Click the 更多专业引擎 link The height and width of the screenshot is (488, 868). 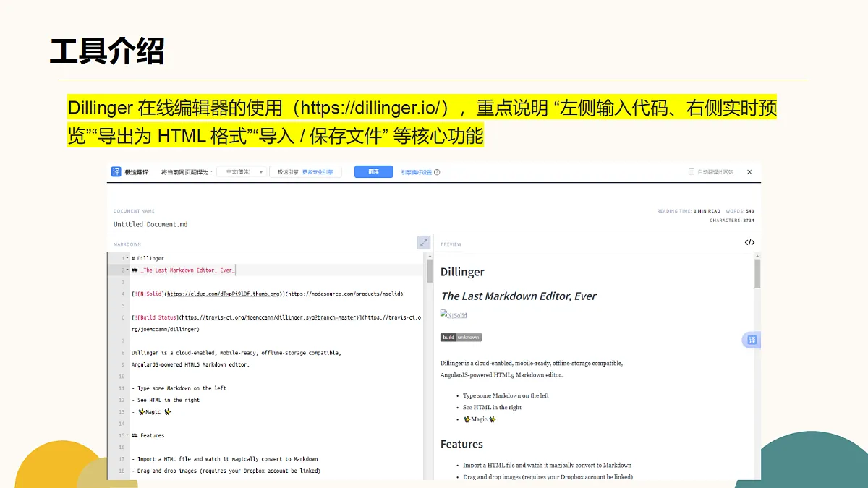(x=318, y=172)
